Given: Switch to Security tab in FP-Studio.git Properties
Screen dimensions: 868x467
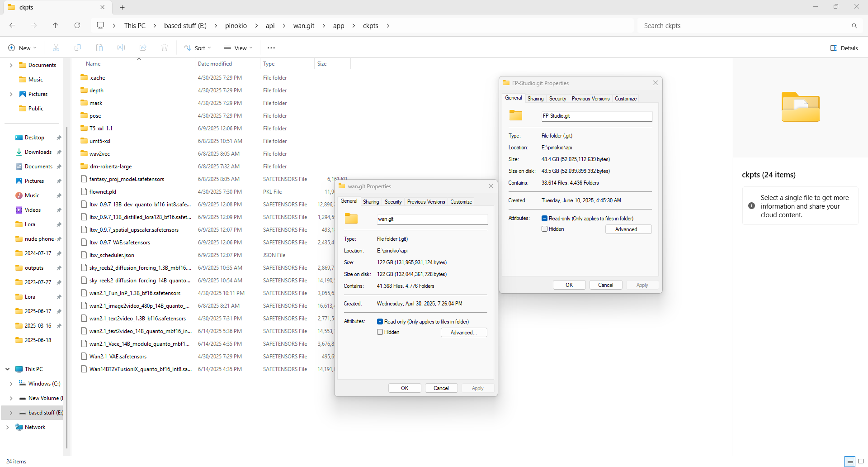Looking at the screenshot, I should point(557,99).
